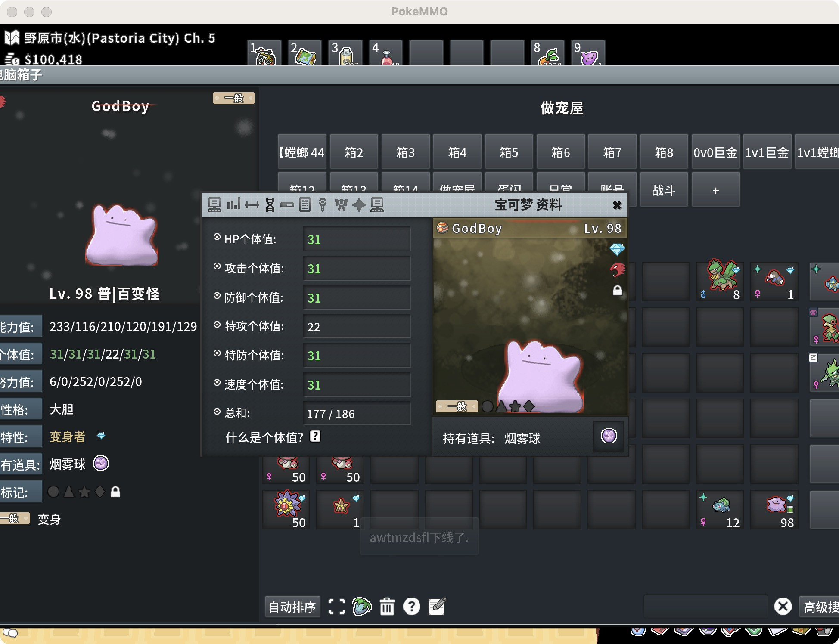This screenshot has width=839, height=644.
Task: Toggle the diamond marking on info card
Action: [529, 406]
